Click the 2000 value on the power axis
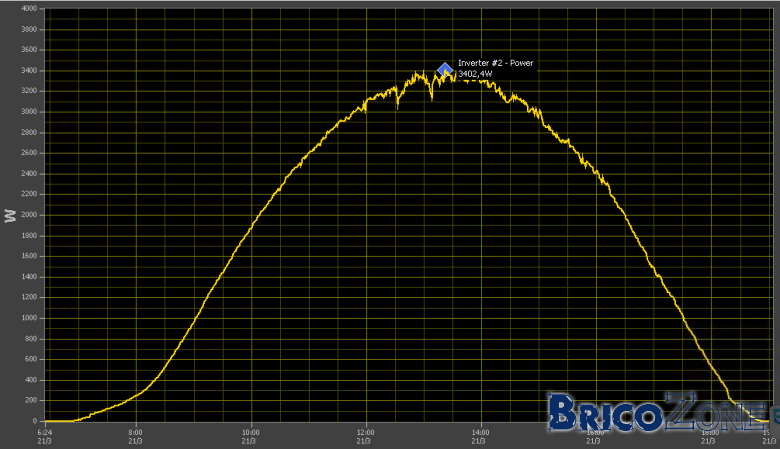The height and width of the screenshot is (449, 780). (29, 215)
